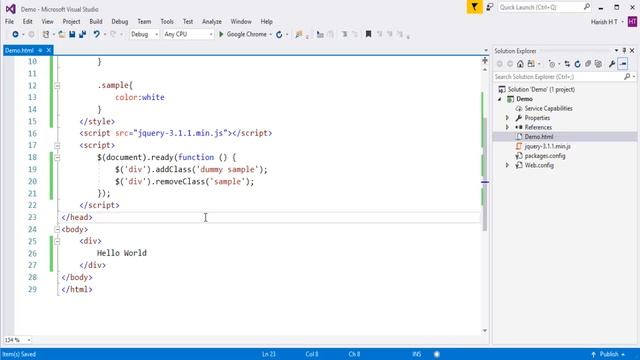This screenshot has height=360, width=640.
Task: Collapse the script block at line 17
Action: pyautogui.click(x=57, y=146)
